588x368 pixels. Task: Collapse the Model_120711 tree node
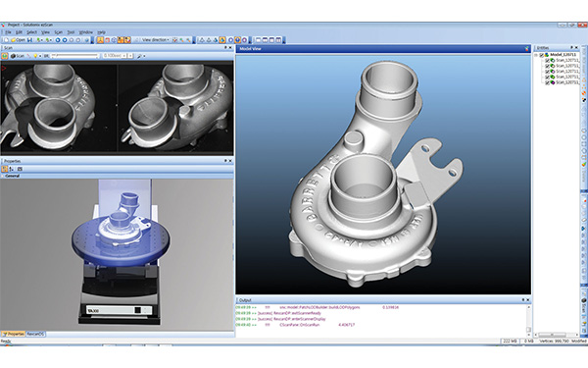(x=536, y=55)
